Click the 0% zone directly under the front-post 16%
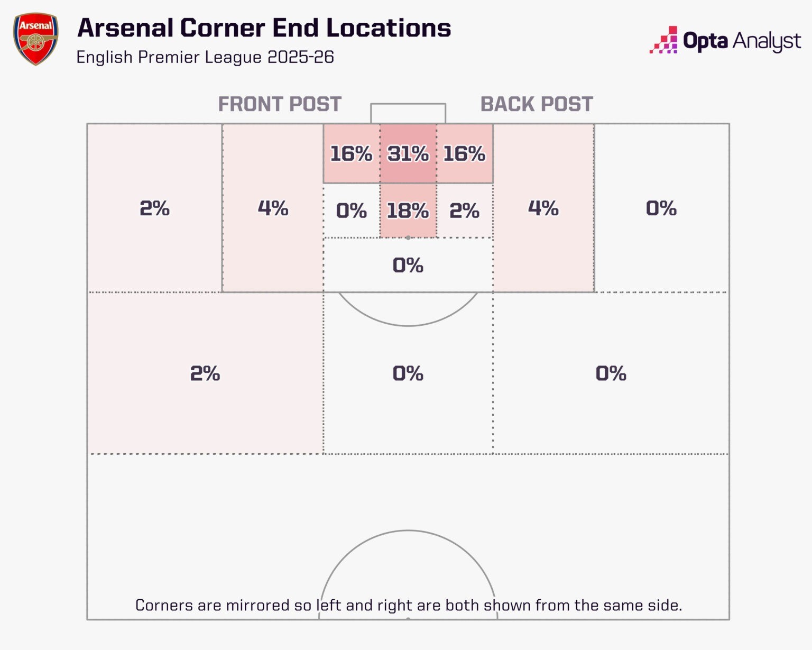Screen dimensions: 812x650 pyautogui.click(x=351, y=210)
